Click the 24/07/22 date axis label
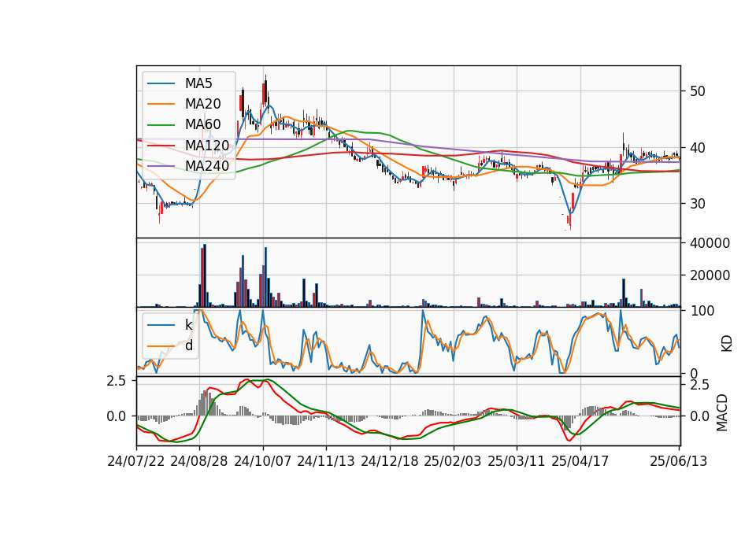This screenshot has height=543, width=756. pos(136,461)
